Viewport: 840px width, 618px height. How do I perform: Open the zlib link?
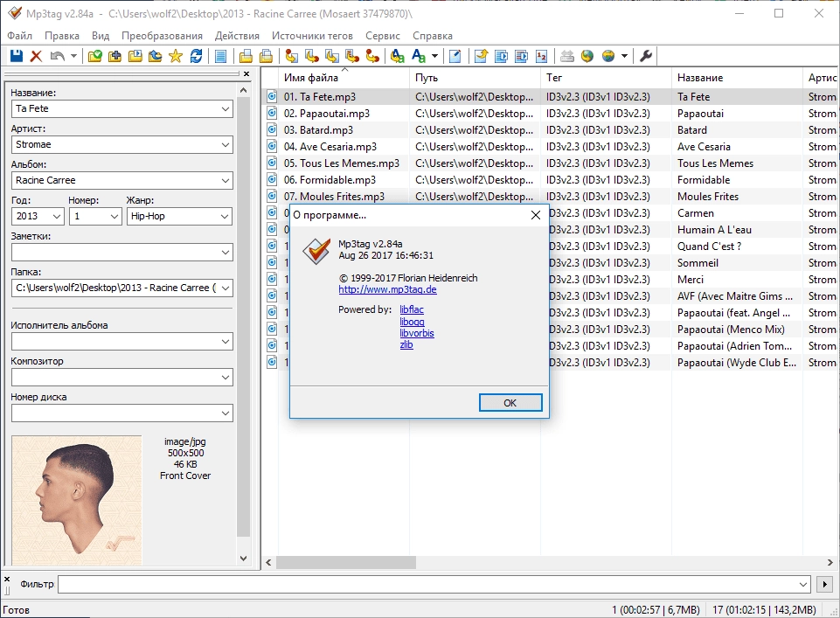[406, 345]
